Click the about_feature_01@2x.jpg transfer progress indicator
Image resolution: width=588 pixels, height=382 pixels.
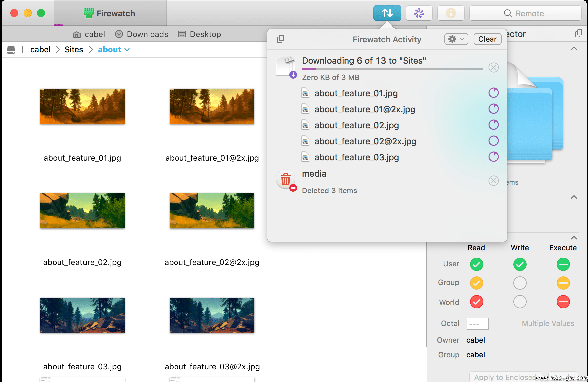(x=494, y=109)
